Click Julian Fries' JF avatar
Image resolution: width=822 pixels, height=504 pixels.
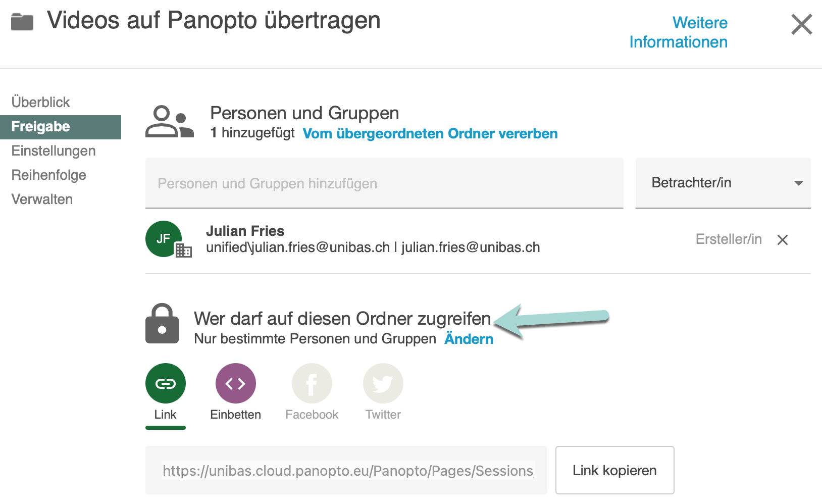[164, 239]
